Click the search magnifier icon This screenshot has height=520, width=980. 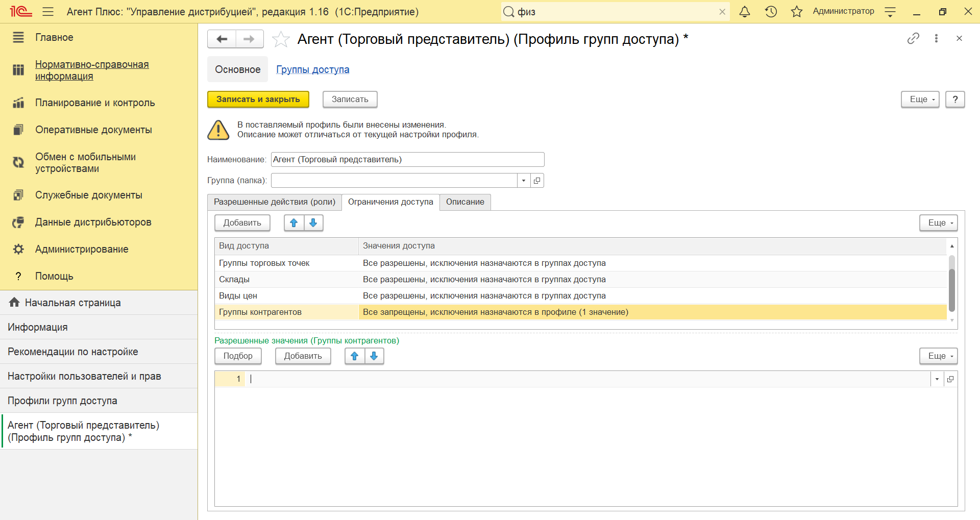tap(508, 12)
